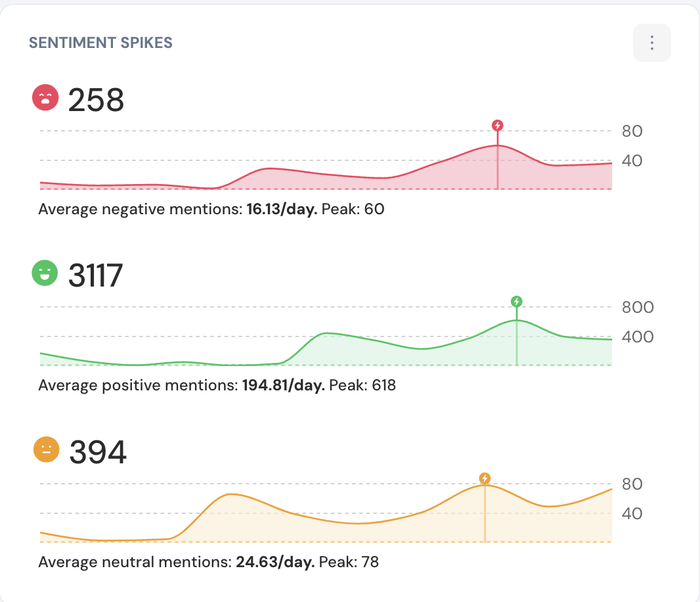
Task: Click the orange lightning peak marker
Action: coord(485,478)
